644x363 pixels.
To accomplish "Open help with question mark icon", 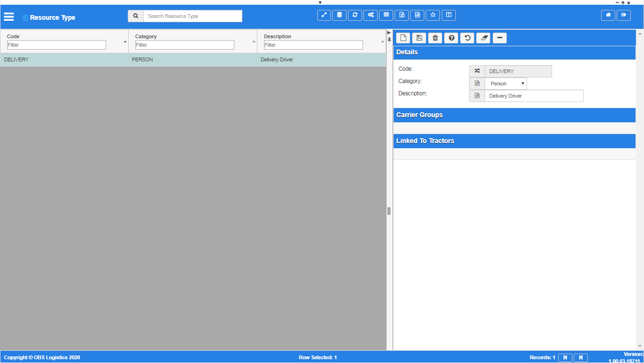I will [x=451, y=38].
